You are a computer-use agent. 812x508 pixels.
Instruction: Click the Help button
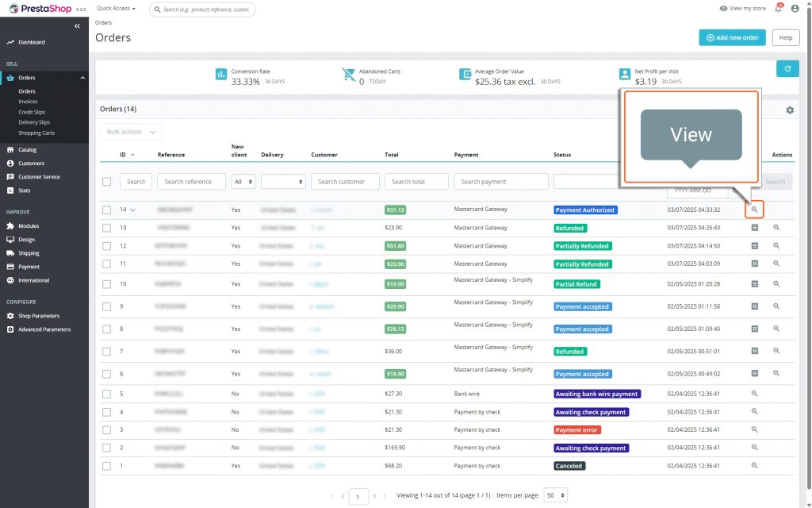pyautogui.click(x=786, y=38)
